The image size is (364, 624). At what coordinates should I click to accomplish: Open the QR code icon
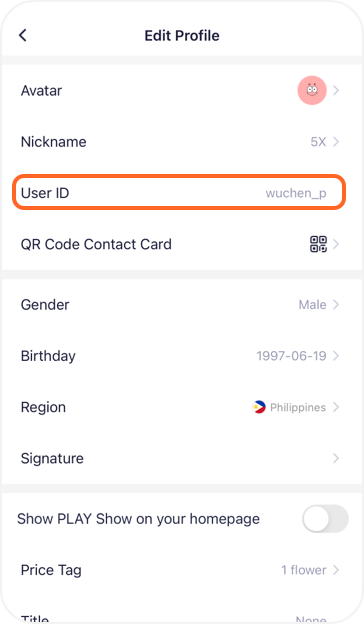click(318, 244)
